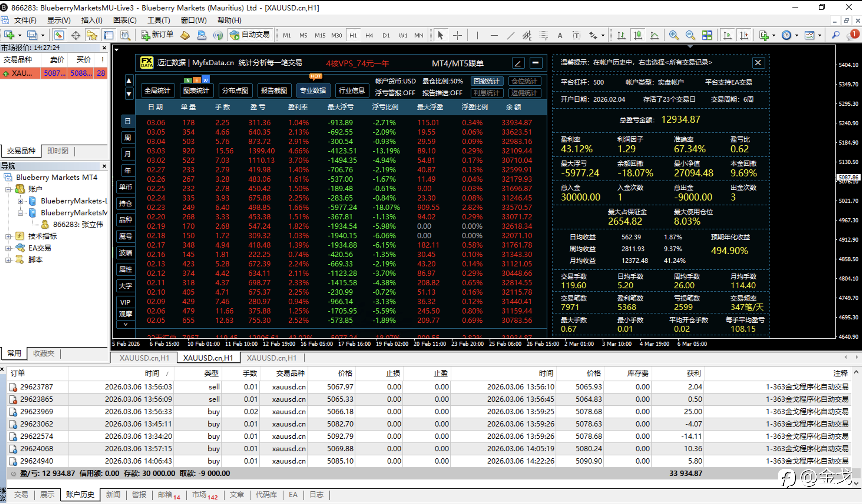Click the New Order (新订单) toolbar button
Image resolution: width=862 pixels, height=504 pixels.
click(157, 35)
